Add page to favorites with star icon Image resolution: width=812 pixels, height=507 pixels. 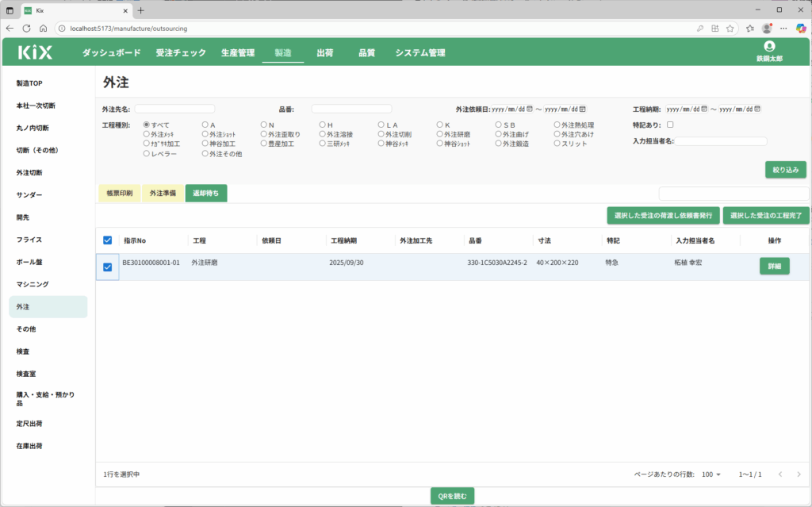(750, 28)
